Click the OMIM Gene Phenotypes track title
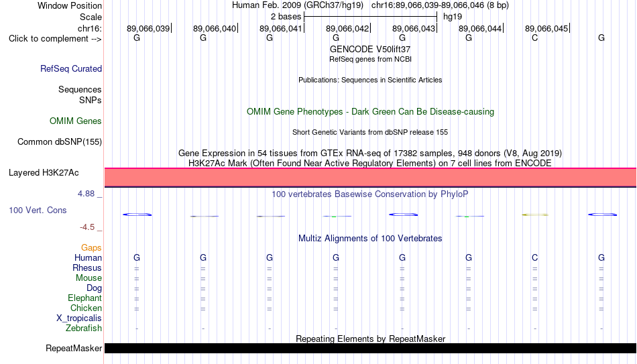The height and width of the screenshot is (364, 637). click(370, 112)
